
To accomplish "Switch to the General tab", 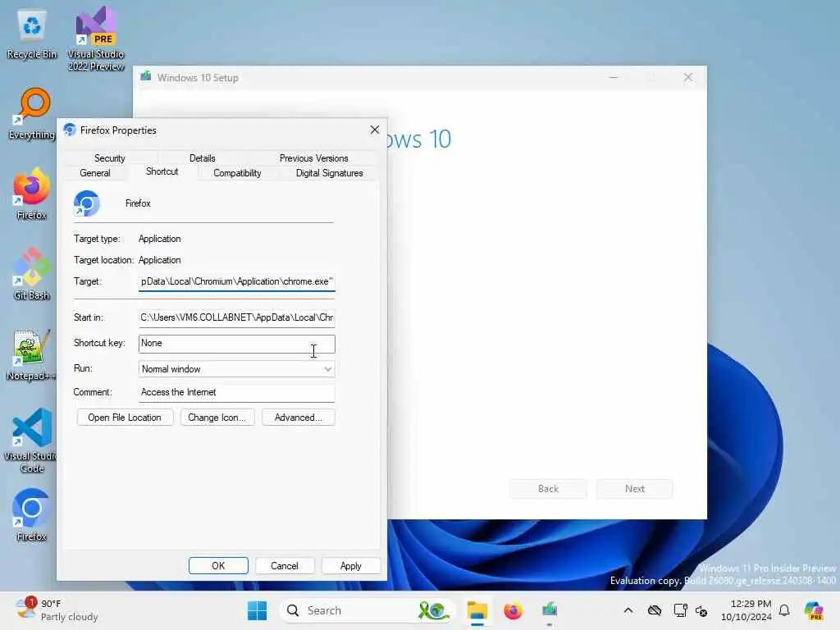I will (95, 173).
